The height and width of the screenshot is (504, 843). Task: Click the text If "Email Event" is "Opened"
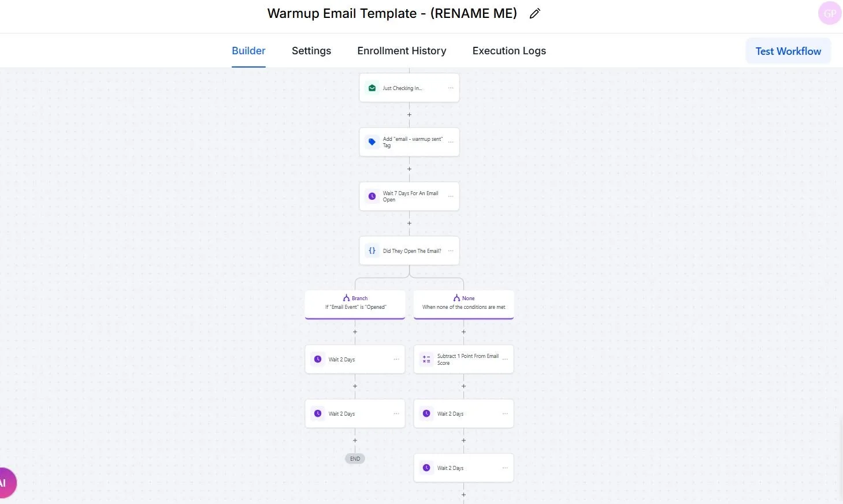click(355, 307)
